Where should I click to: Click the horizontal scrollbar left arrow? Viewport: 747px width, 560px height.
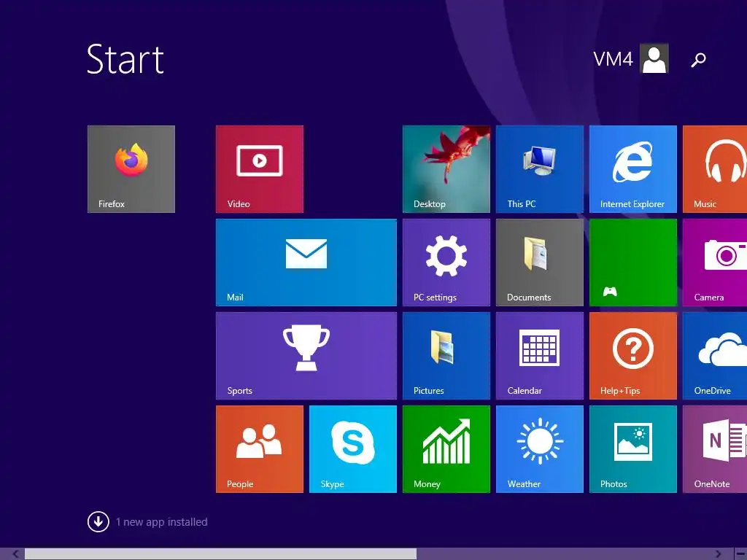[x=15, y=554]
